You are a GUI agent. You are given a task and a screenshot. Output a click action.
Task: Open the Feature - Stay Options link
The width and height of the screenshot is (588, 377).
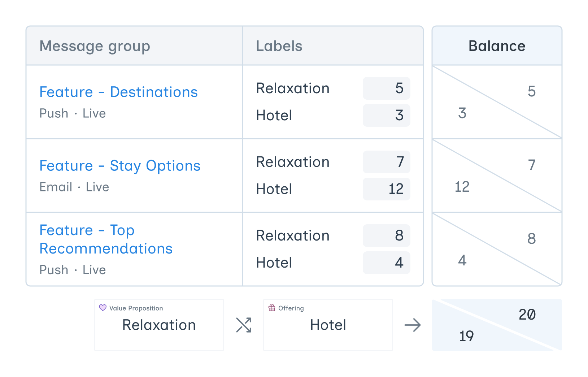click(120, 166)
